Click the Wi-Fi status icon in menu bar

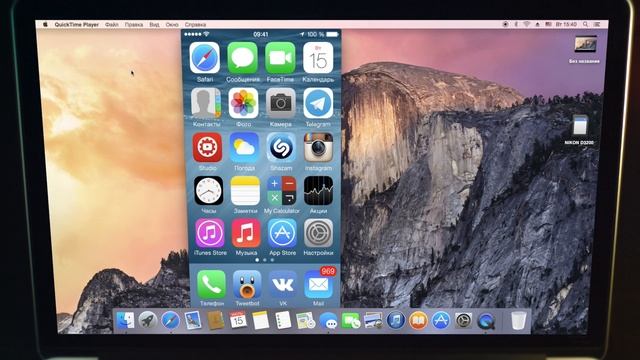click(527, 24)
